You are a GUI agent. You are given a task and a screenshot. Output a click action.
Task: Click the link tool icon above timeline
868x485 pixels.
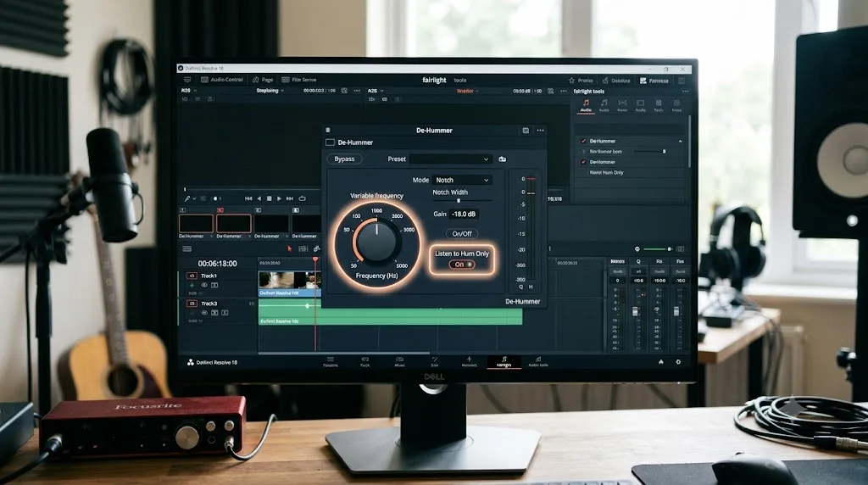[317, 249]
